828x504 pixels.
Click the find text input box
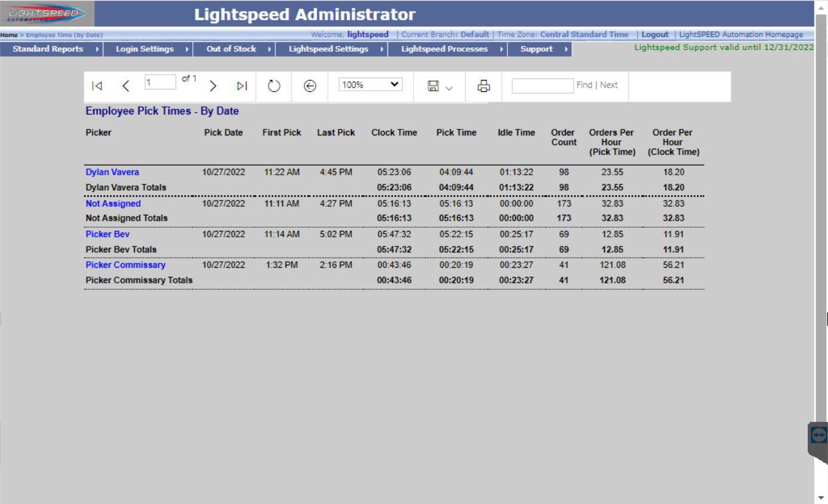[x=543, y=85]
